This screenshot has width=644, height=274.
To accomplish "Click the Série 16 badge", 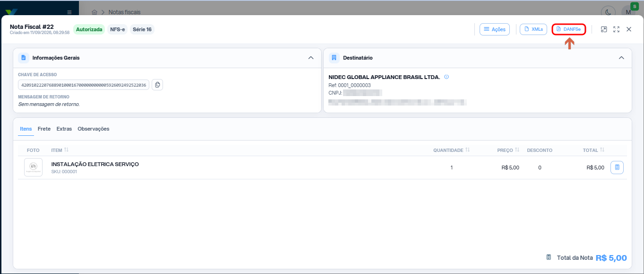I will [x=142, y=29].
